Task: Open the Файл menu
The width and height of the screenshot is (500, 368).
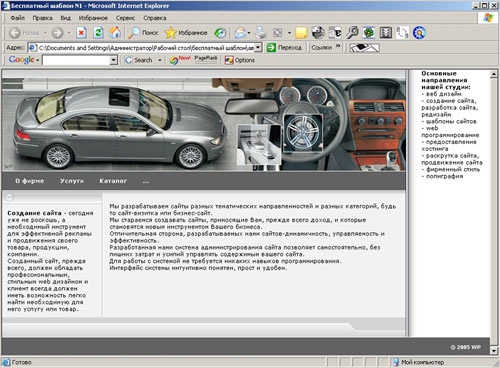Action: (18, 18)
